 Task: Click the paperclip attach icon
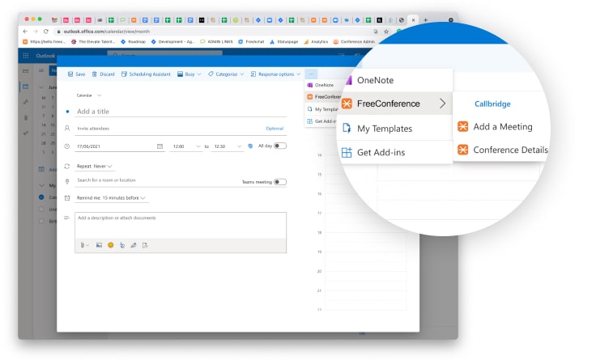coord(83,245)
